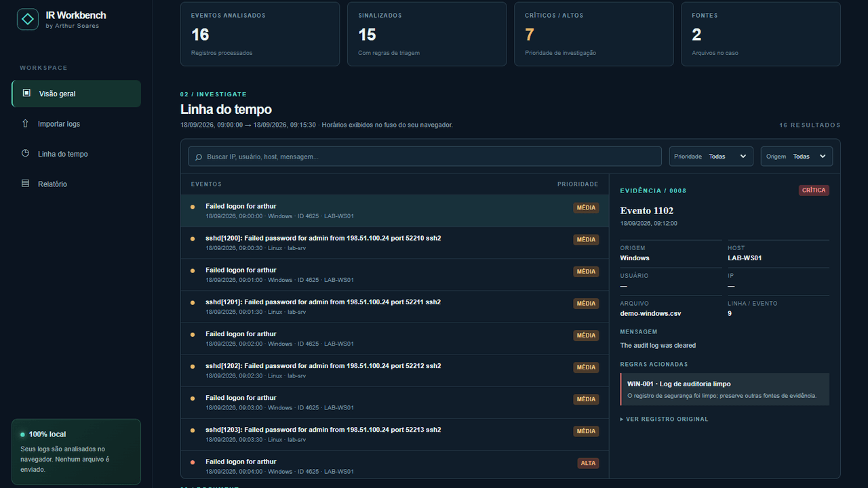Viewport: 868px width, 488px height.
Task: Click the Prioridade column header
Action: (578, 184)
